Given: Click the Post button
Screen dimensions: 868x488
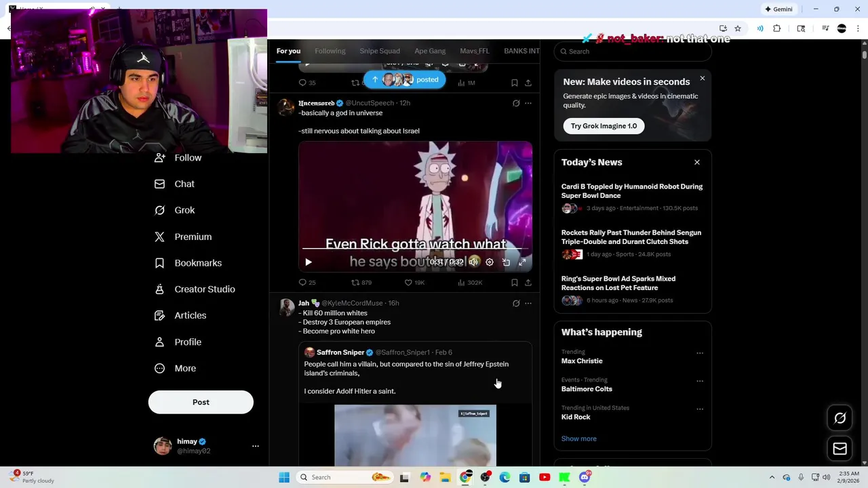Looking at the screenshot, I should coord(201,402).
